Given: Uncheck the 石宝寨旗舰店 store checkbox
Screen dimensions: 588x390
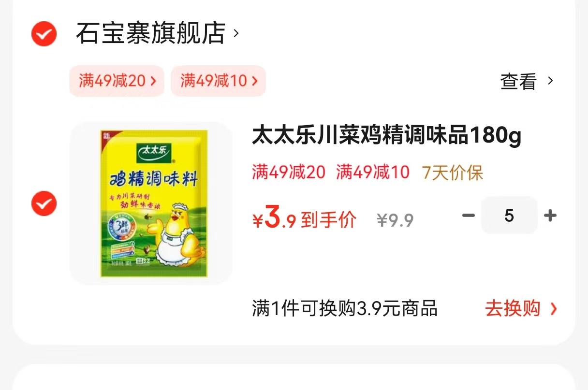Looking at the screenshot, I should pyautogui.click(x=44, y=34).
